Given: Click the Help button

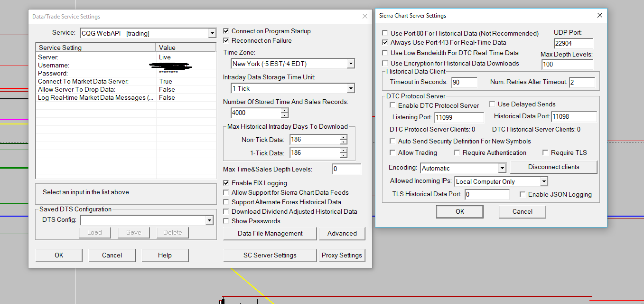Looking at the screenshot, I should (x=165, y=255).
